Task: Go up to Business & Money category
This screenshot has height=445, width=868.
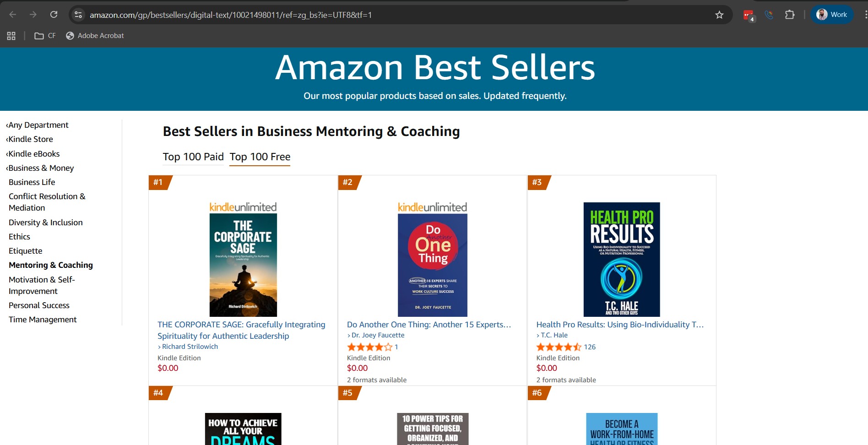Action: (x=41, y=168)
